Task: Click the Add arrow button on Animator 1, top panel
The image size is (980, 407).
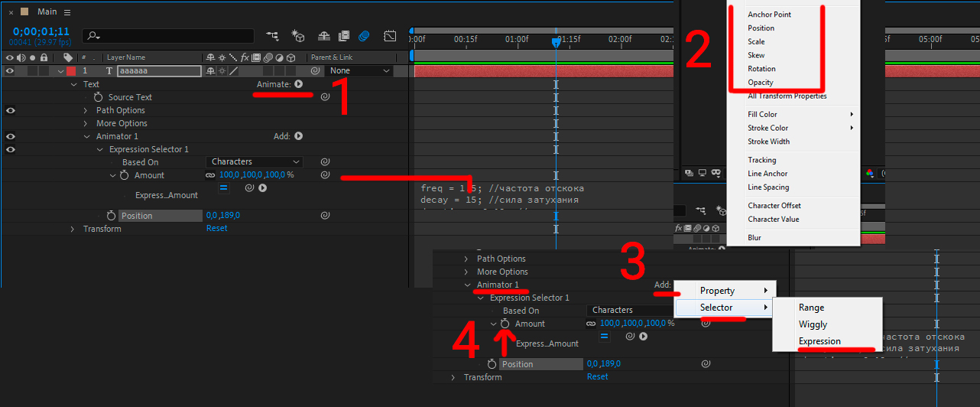Action: (299, 136)
